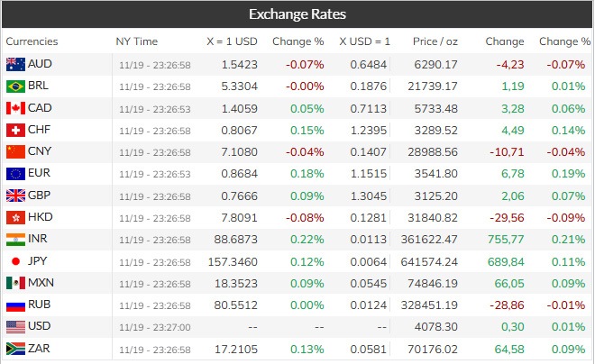
Task: Select the Price / oz column header
Action: (x=435, y=41)
